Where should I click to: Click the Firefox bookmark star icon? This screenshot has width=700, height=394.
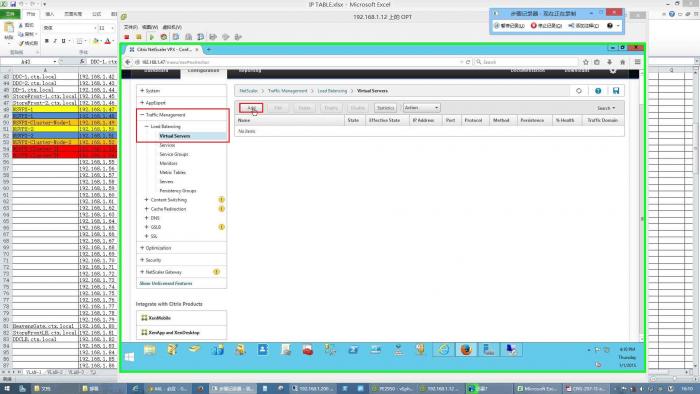click(x=586, y=62)
